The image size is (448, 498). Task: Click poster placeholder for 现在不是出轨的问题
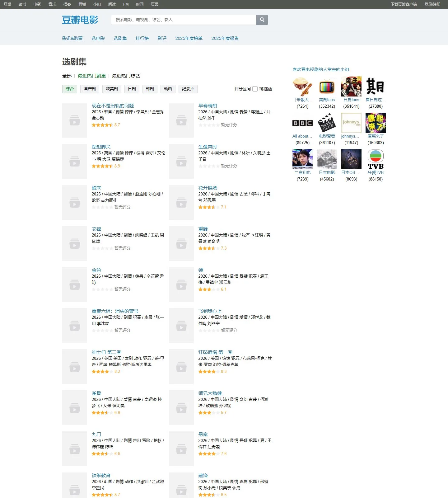pyautogui.click(x=75, y=120)
